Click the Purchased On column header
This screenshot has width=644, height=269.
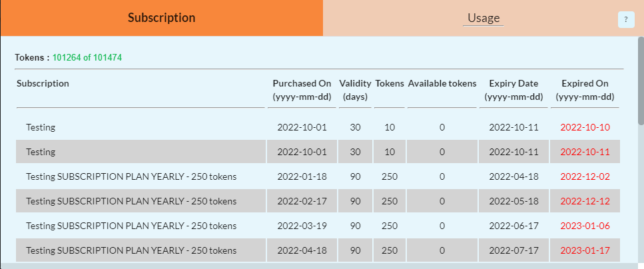(302, 90)
